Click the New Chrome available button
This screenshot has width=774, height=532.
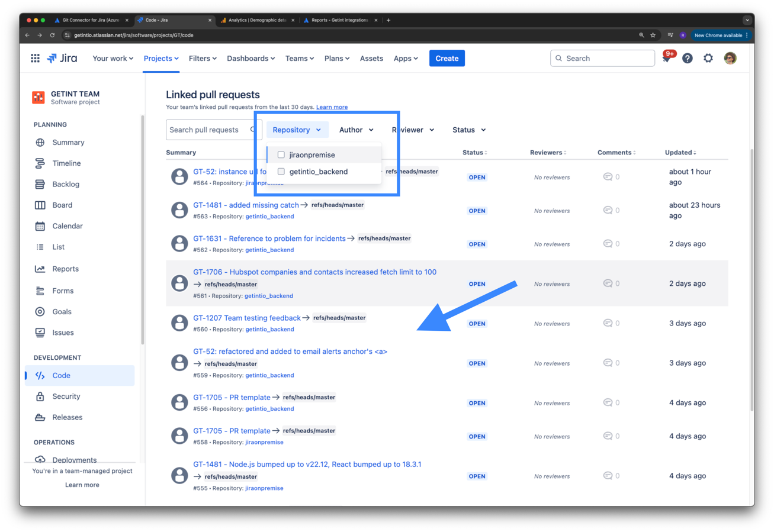click(721, 35)
